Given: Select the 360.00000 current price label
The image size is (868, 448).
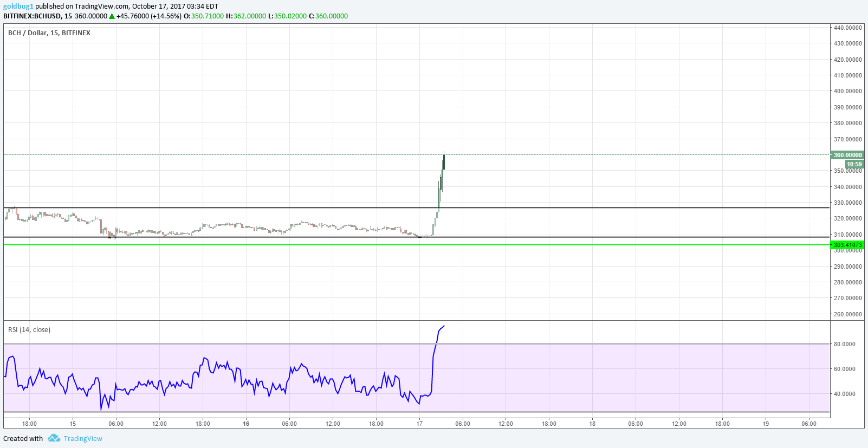Looking at the screenshot, I should (x=847, y=155).
